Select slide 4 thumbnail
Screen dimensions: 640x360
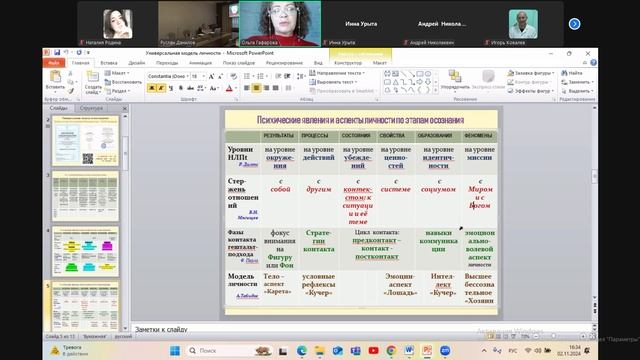[85, 252]
